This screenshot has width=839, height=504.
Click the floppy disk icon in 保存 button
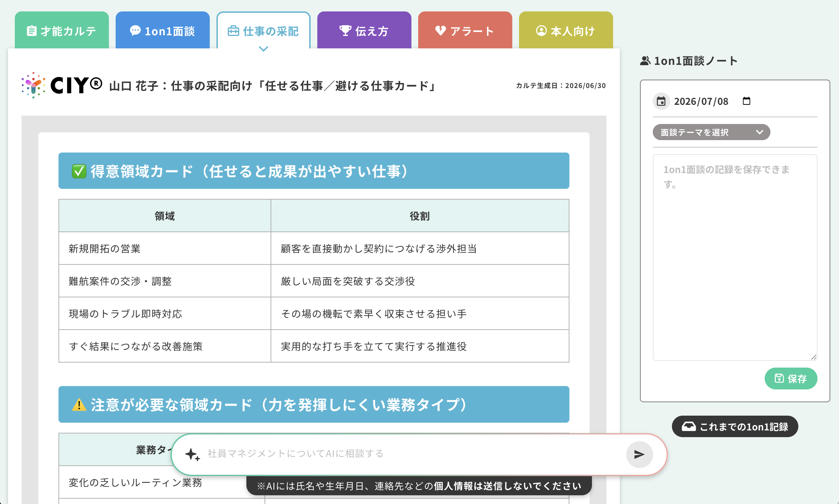[779, 378]
